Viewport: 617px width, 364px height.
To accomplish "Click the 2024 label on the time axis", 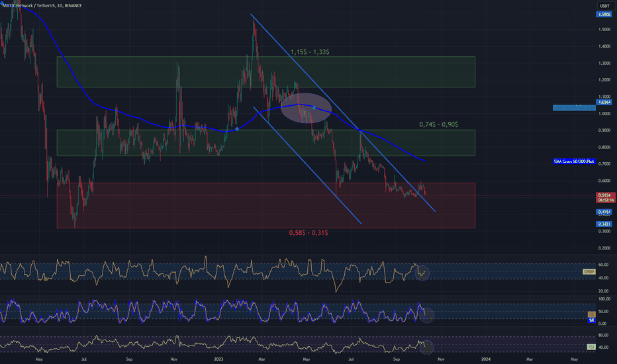I will point(486,359).
